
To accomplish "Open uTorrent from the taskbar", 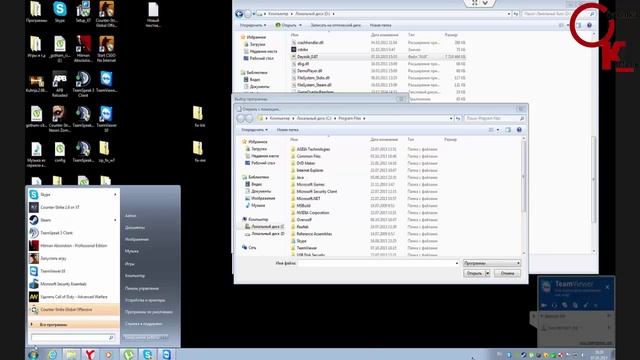I will (x=128, y=355).
